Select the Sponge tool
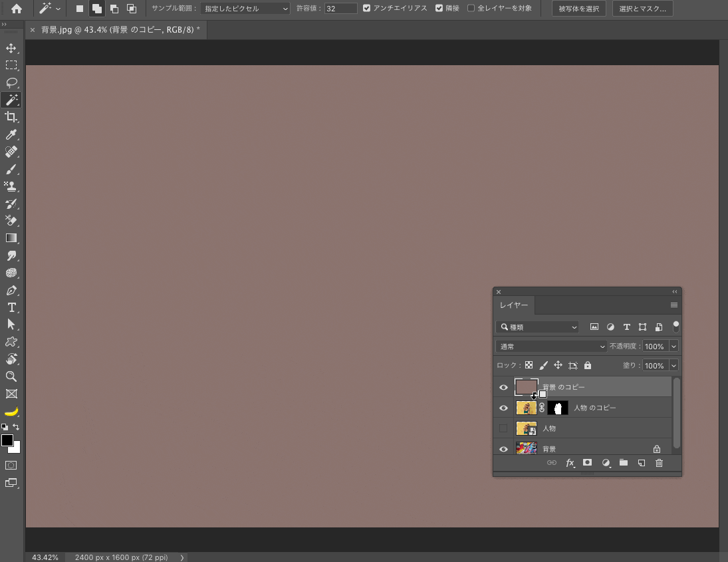Image resolution: width=728 pixels, height=562 pixels. (11, 273)
